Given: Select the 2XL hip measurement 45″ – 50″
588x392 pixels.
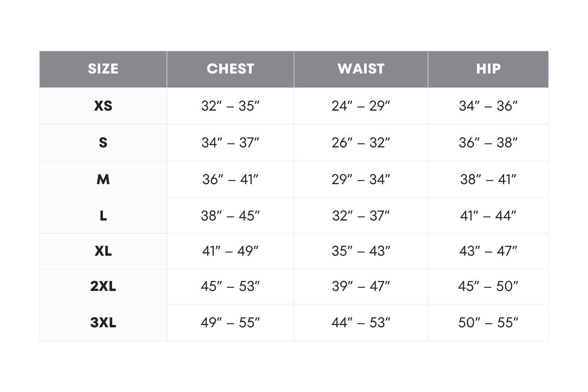Looking at the screenshot, I should pyautogui.click(x=488, y=286).
